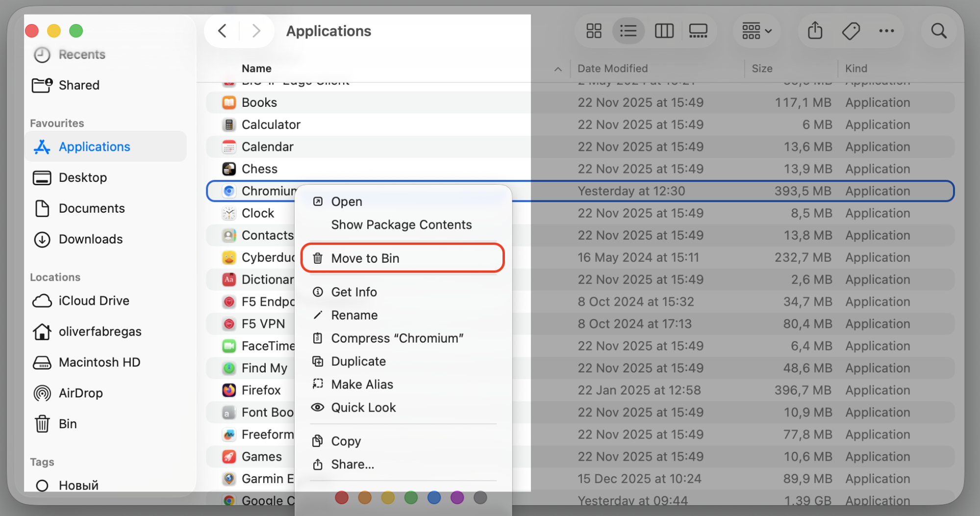980x516 pixels.
Task: Apply the yellow tag color
Action: click(388, 498)
